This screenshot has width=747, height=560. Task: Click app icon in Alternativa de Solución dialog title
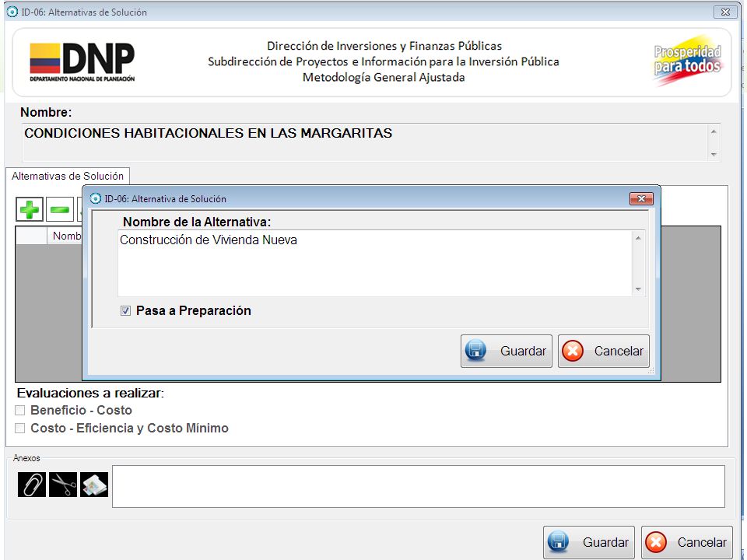tap(96, 198)
